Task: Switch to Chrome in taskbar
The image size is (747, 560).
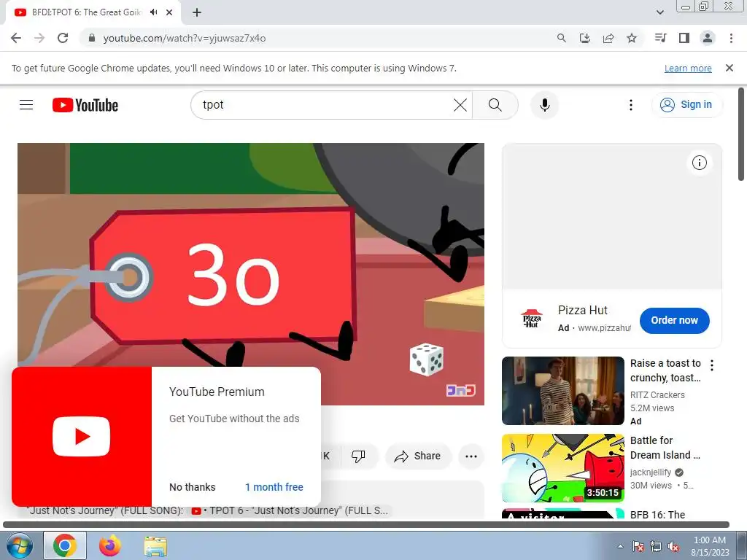Action: pyautogui.click(x=65, y=546)
